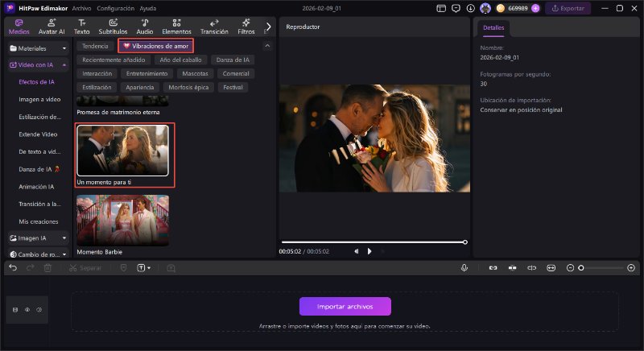Open the Subtítulos tool

coord(113,27)
